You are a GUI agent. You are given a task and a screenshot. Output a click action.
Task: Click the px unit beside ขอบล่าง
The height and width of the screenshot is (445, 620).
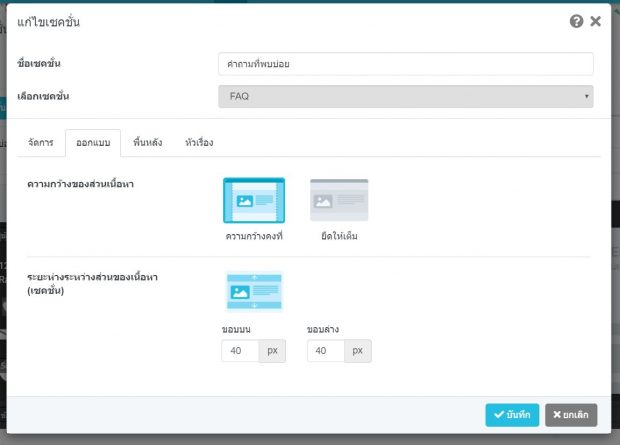[x=358, y=351]
